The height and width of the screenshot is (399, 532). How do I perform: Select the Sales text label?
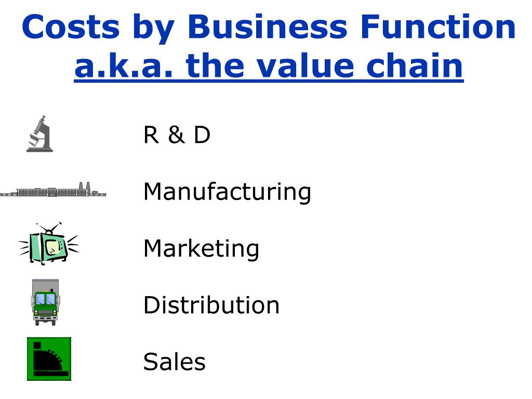[x=175, y=362]
